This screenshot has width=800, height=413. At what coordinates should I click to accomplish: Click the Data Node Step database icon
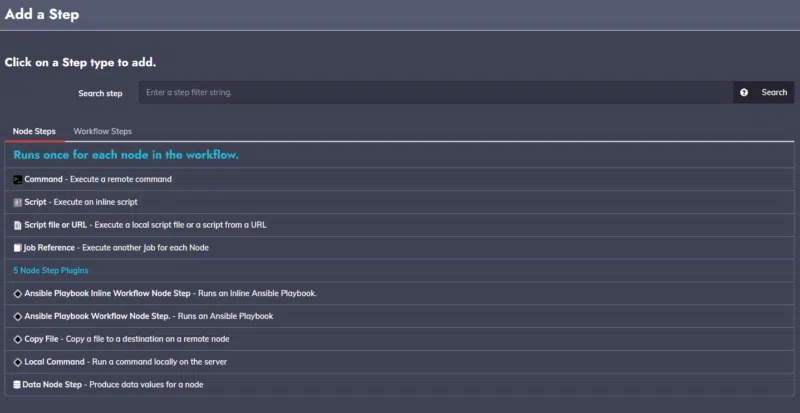17,385
